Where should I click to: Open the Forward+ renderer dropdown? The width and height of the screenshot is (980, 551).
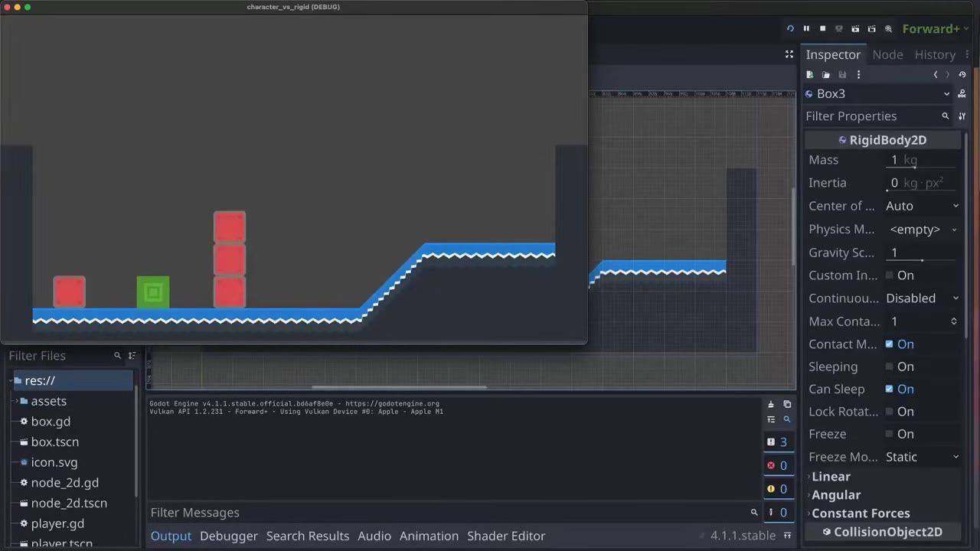936,29
